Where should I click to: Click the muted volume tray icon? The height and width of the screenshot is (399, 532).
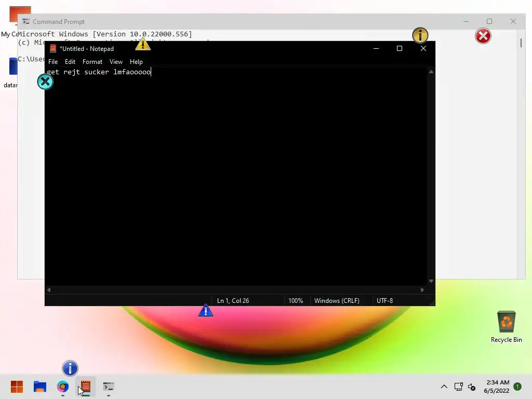point(472,387)
